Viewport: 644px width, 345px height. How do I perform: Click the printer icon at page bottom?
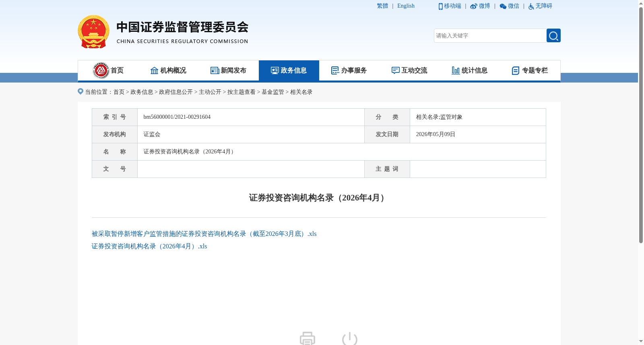pyautogui.click(x=308, y=338)
